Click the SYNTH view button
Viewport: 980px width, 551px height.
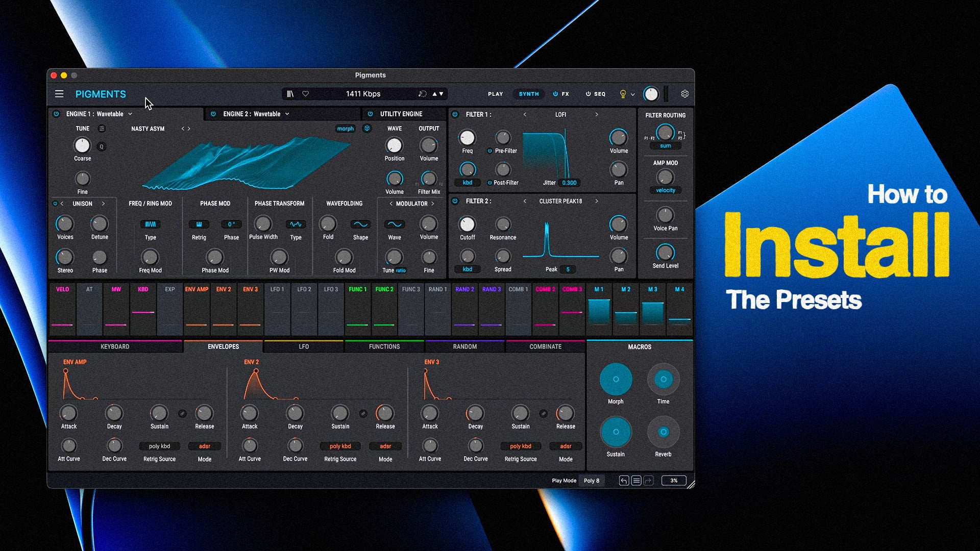[529, 94]
